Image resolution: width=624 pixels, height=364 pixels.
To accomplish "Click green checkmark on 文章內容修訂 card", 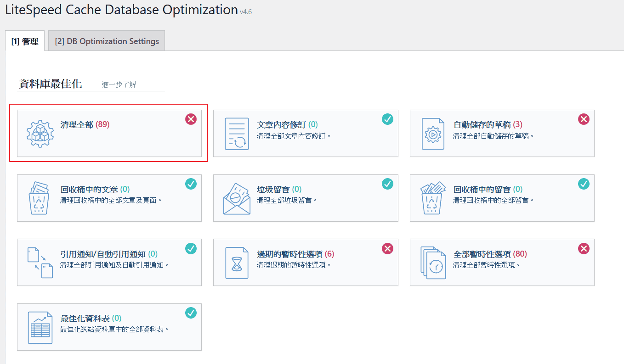I will pos(387,119).
